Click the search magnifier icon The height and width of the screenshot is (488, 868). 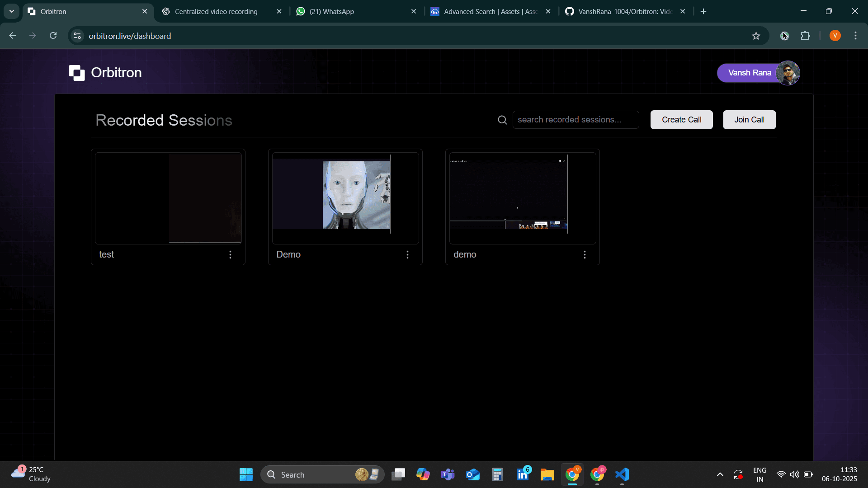(502, 120)
